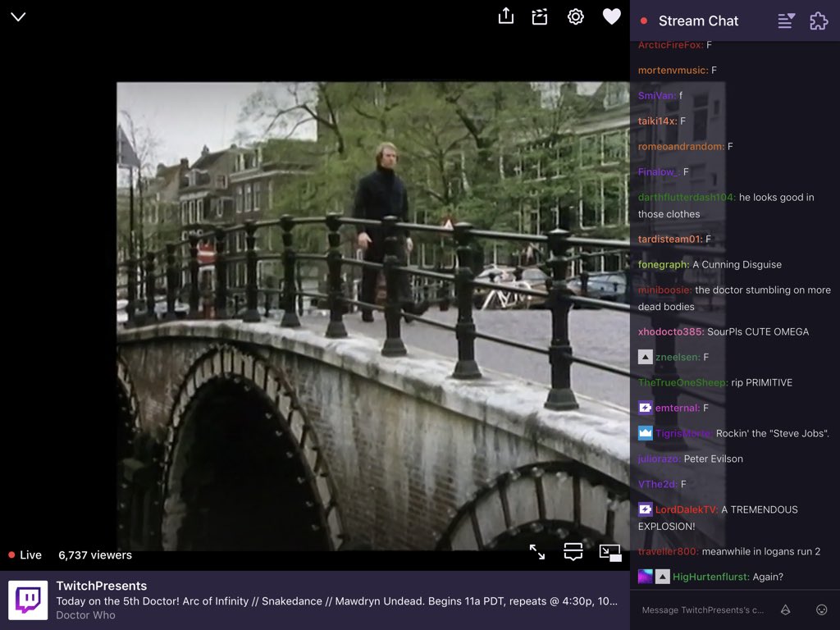Select the Stream Chat tab
The height and width of the screenshot is (630, 840).
[699, 21]
